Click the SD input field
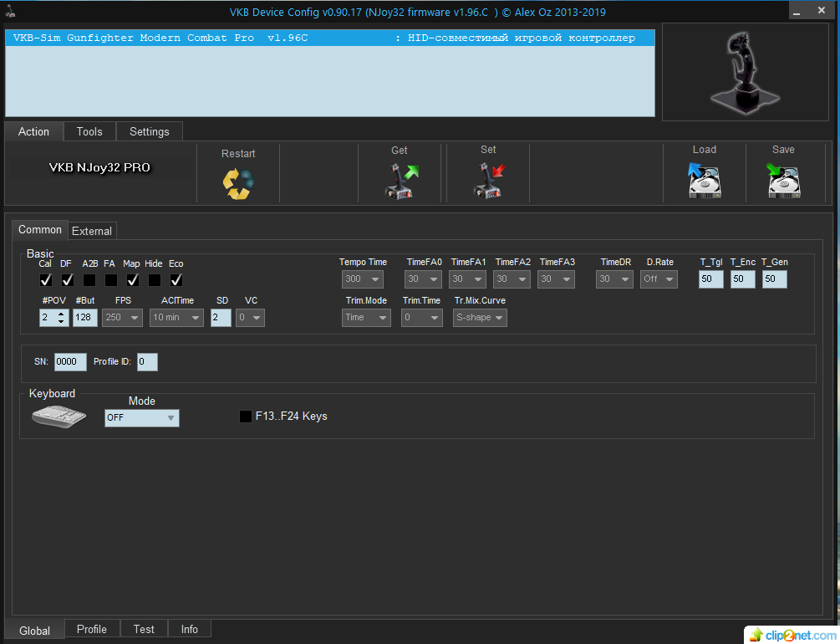Viewport: 840px width, 644px height. (221, 318)
